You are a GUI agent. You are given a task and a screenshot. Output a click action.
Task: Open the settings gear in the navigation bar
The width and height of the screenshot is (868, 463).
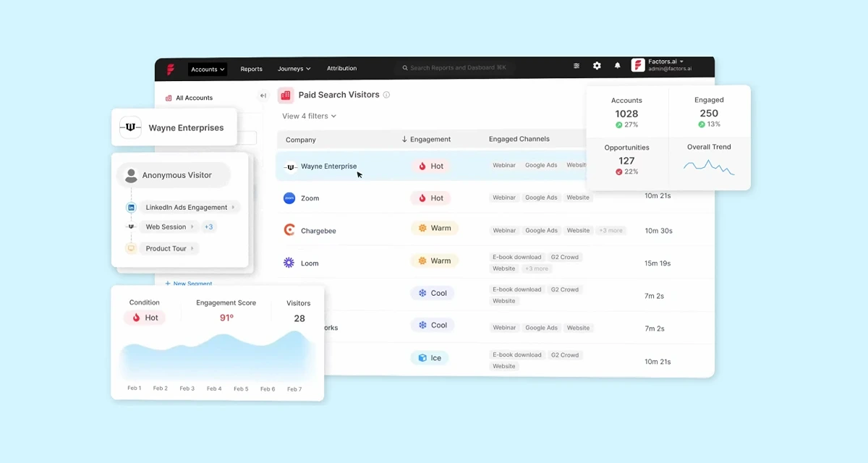point(597,65)
